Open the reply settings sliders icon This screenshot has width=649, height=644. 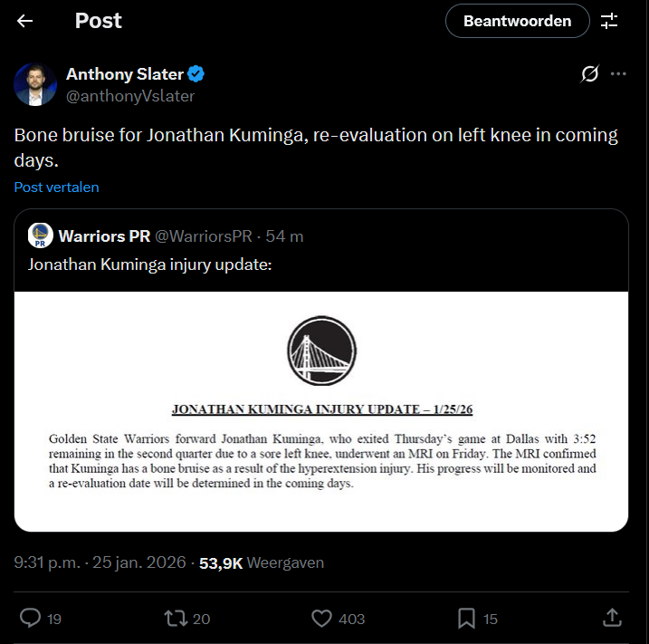pos(609,21)
